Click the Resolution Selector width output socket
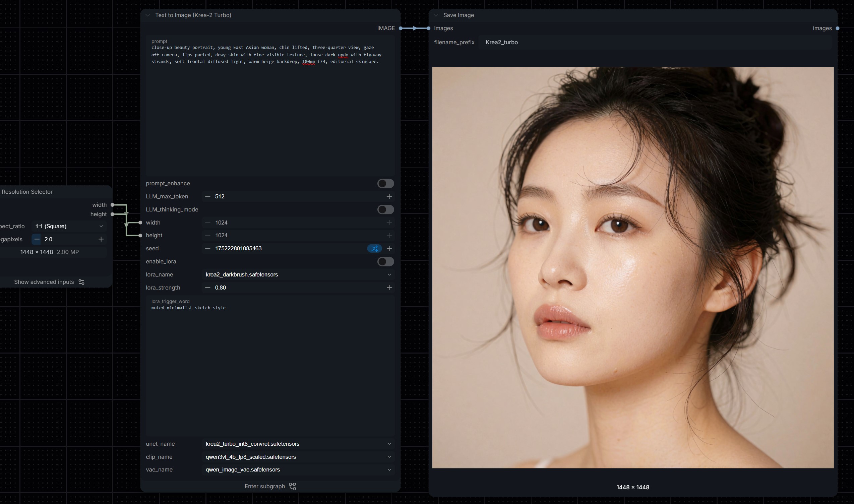The image size is (854, 504). click(112, 205)
